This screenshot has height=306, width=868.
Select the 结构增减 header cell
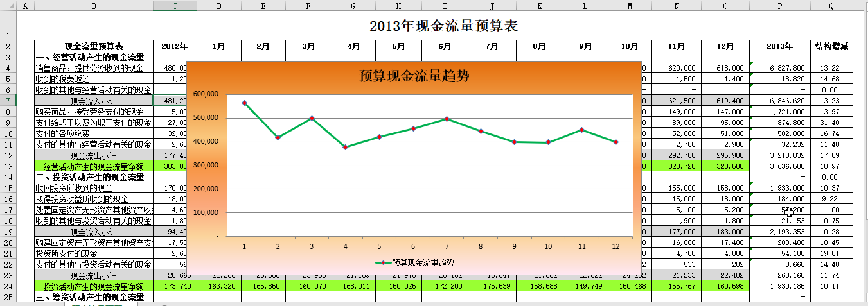(x=831, y=46)
